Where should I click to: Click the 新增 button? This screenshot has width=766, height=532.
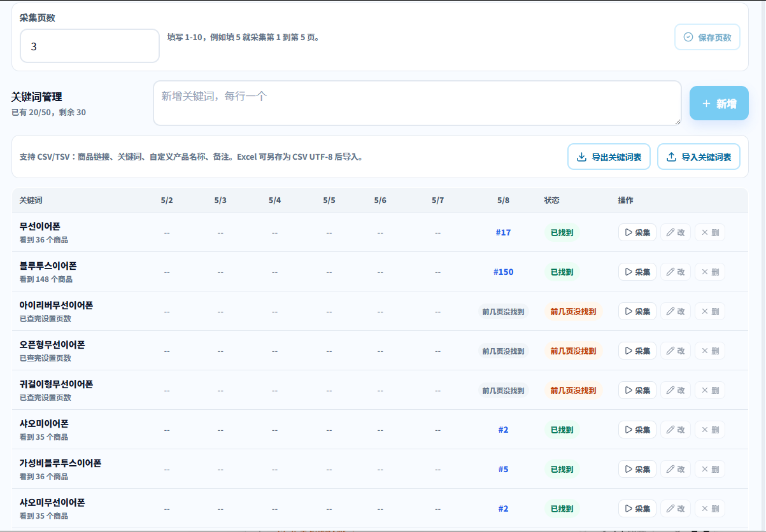coord(719,103)
